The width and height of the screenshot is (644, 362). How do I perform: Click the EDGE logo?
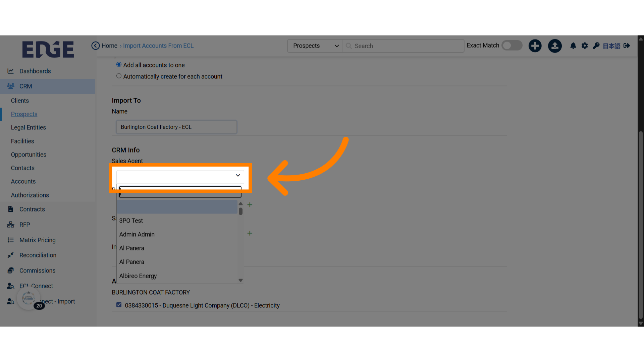[x=48, y=49]
